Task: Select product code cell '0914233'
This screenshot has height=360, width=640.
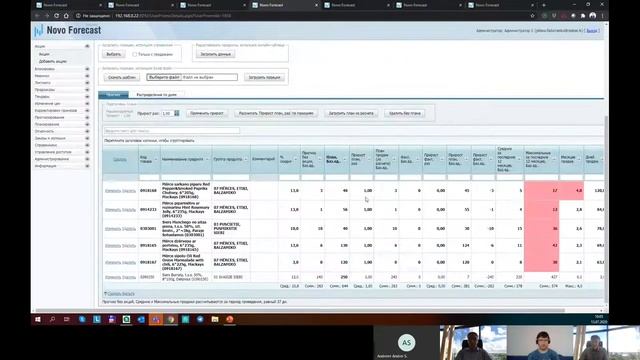Action: tap(149, 210)
